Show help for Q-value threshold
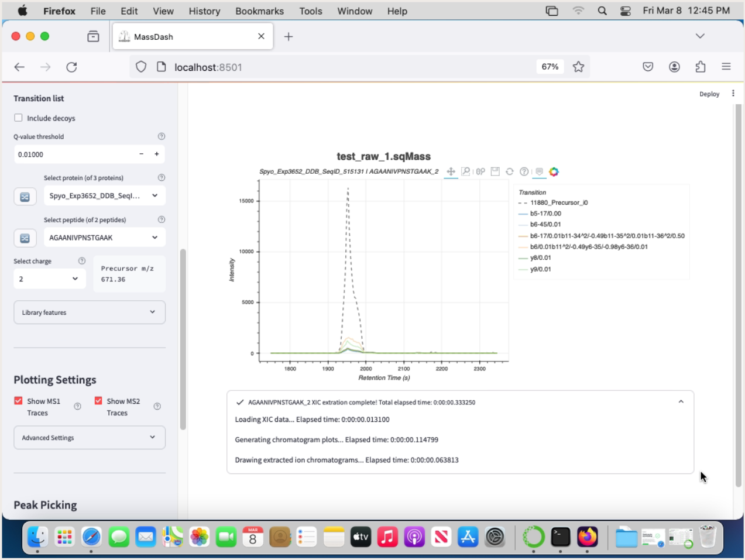Screen dimensions: 745x560 tap(162, 136)
